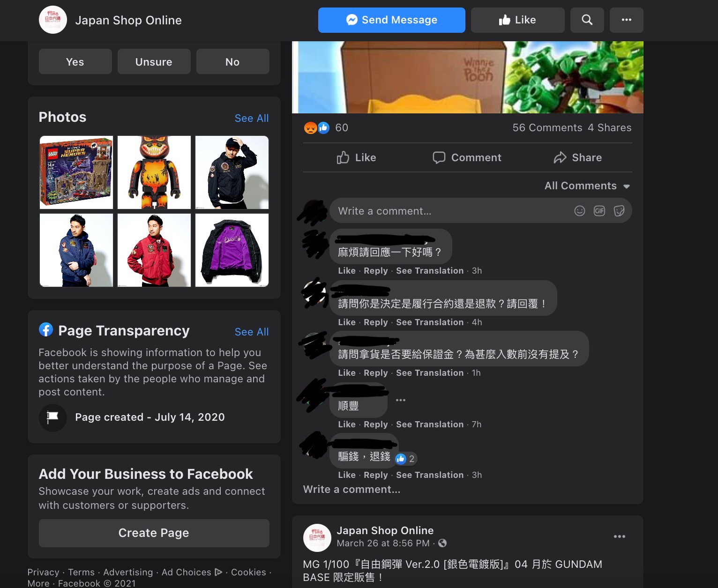Screen dimensions: 718x588
Task: Click the Send Message button
Action: click(x=391, y=20)
